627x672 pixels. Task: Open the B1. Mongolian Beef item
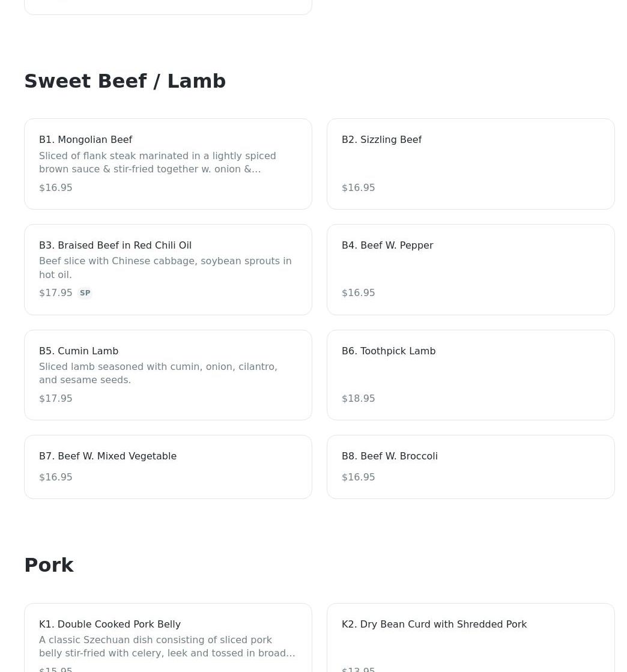pyautogui.click(x=168, y=164)
